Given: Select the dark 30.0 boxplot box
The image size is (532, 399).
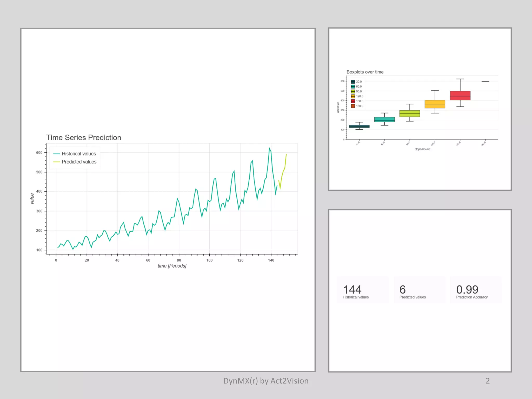Looking at the screenshot, I should tap(359, 126).
